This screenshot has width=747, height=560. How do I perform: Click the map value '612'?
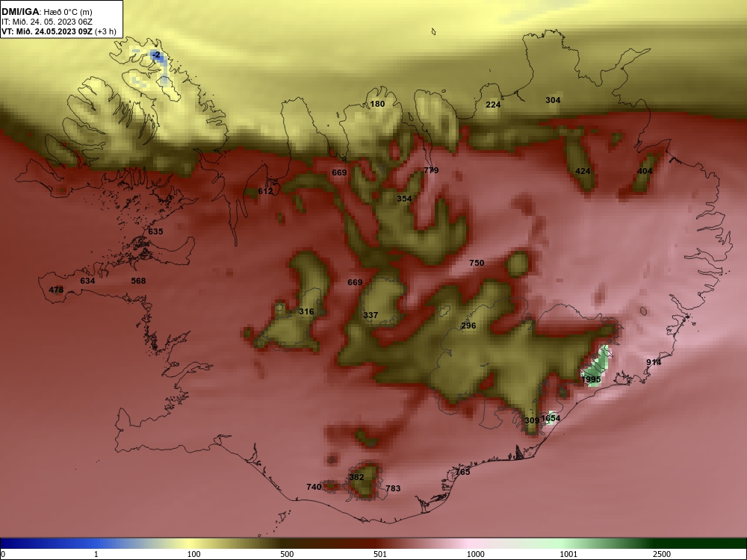click(x=265, y=191)
